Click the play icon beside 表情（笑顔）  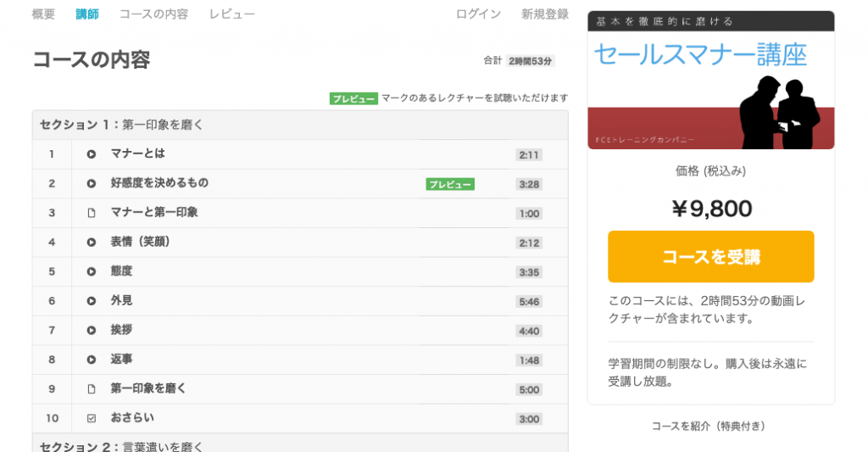(x=92, y=243)
